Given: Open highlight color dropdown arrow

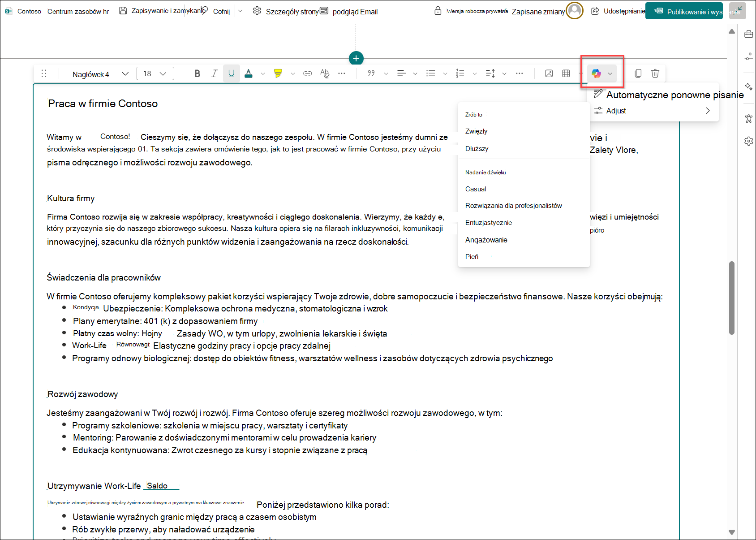Looking at the screenshot, I should [x=293, y=73].
